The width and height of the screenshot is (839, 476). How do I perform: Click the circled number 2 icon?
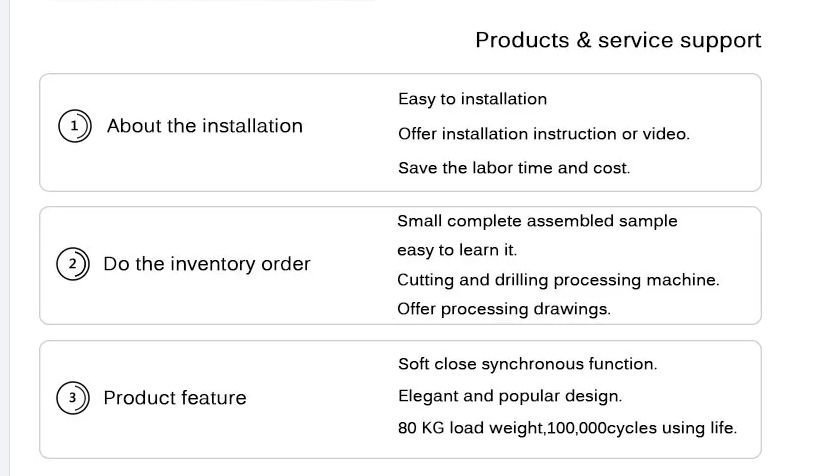(73, 264)
